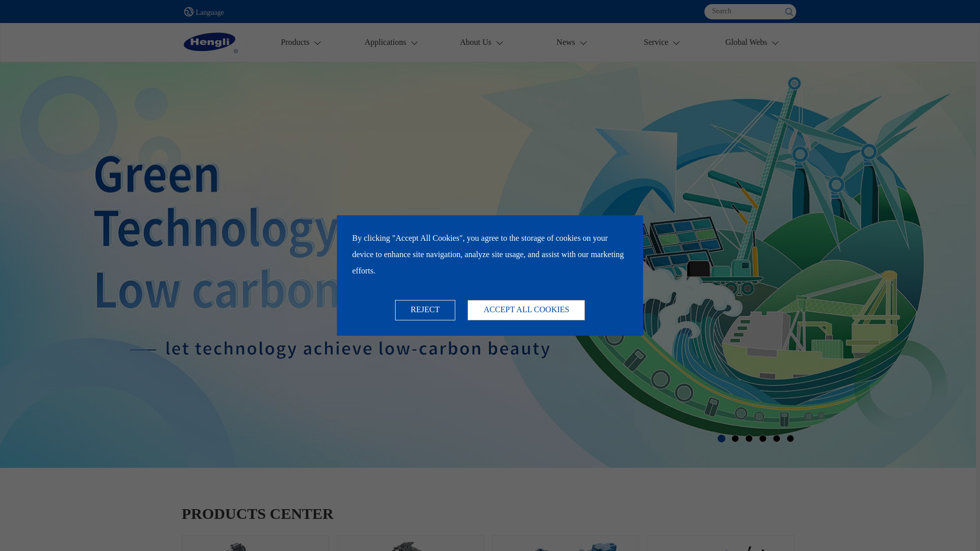The image size is (980, 551).
Task: Select the third carousel slide dot
Action: click(x=749, y=438)
